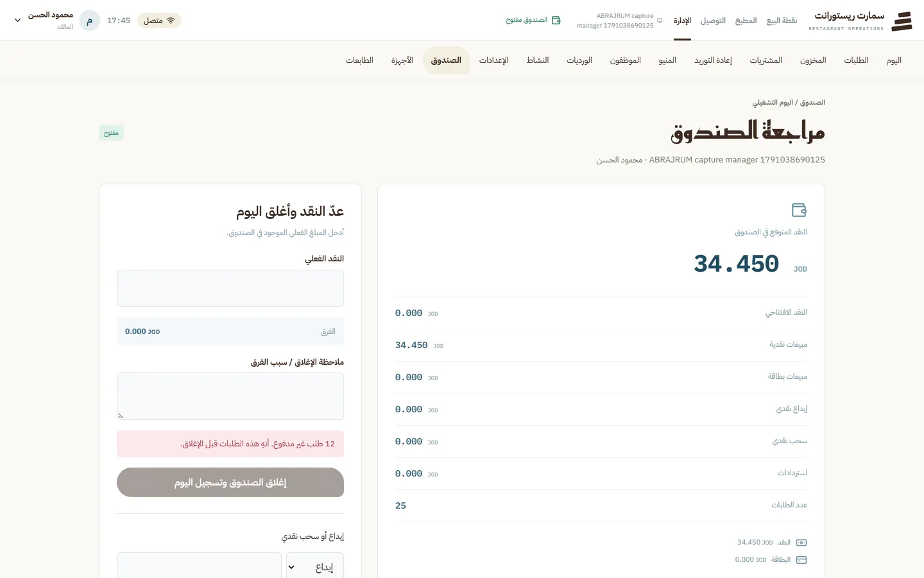Switch to the إعادة التوريد tab
Image resolution: width=924 pixels, height=578 pixels.
coord(713,60)
